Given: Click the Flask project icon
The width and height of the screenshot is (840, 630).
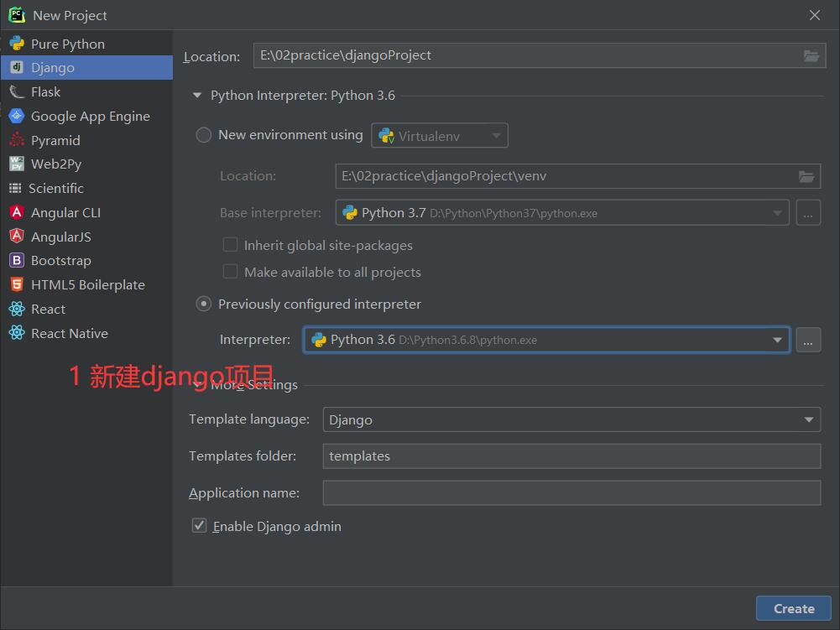Looking at the screenshot, I should coord(17,91).
